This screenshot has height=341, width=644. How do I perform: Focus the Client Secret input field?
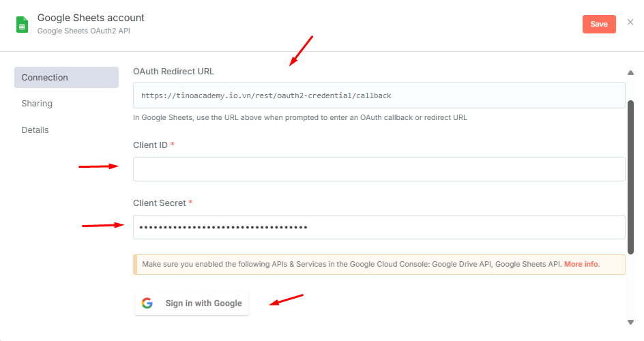click(x=379, y=227)
